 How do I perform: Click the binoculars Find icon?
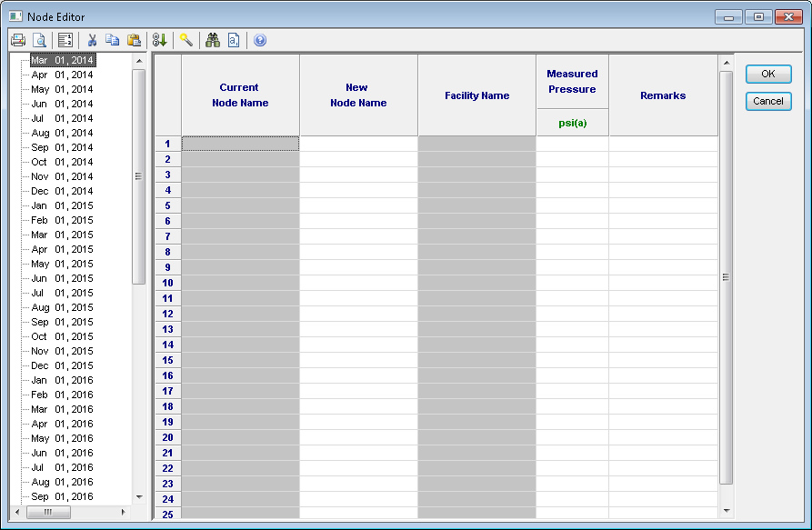click(213, 40)
